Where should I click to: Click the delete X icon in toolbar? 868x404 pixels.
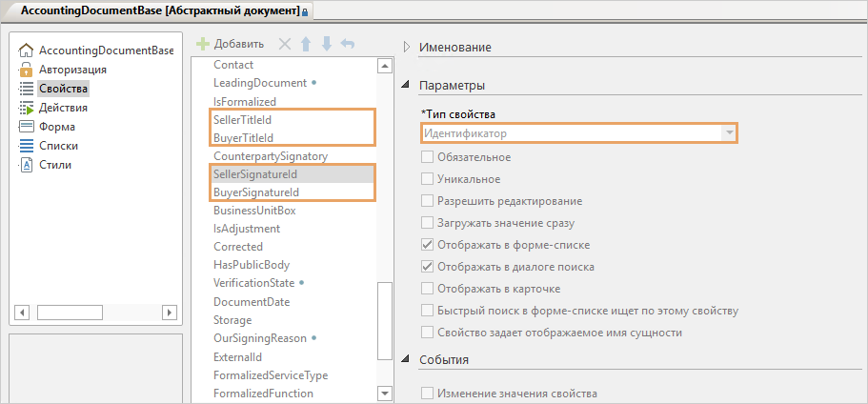click(284, 44)
